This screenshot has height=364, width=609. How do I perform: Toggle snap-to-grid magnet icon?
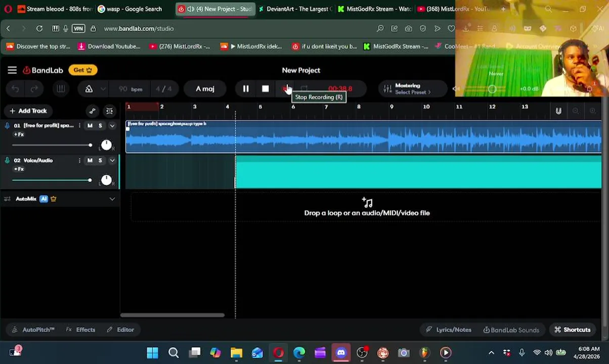click(558, 111)
